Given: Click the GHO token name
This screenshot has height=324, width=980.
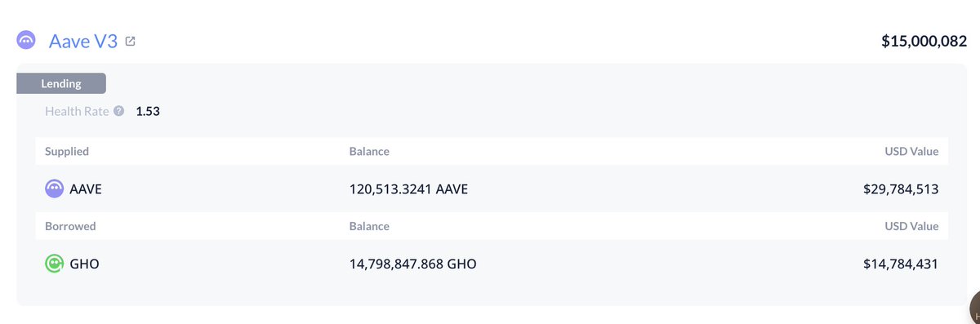Looking at the screenshot, I should click(85, 264).
